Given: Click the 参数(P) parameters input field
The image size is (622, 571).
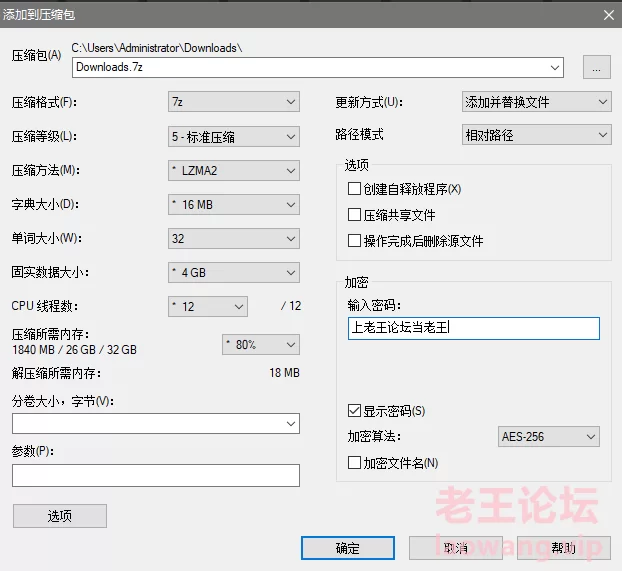Looking at the screenshot, I should [x=156, y=475].
